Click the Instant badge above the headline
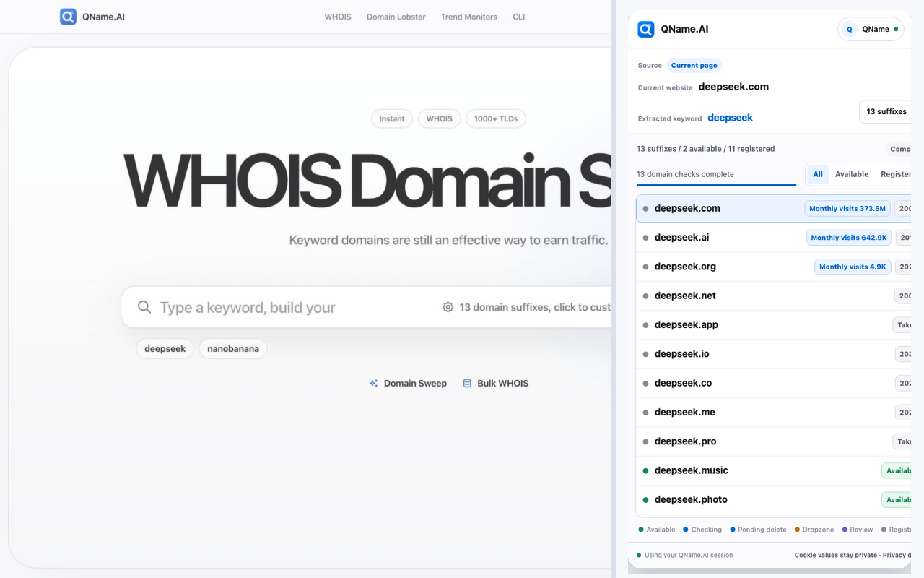Image resolution: width=924 pixels, height=578 pixels. 392,118
